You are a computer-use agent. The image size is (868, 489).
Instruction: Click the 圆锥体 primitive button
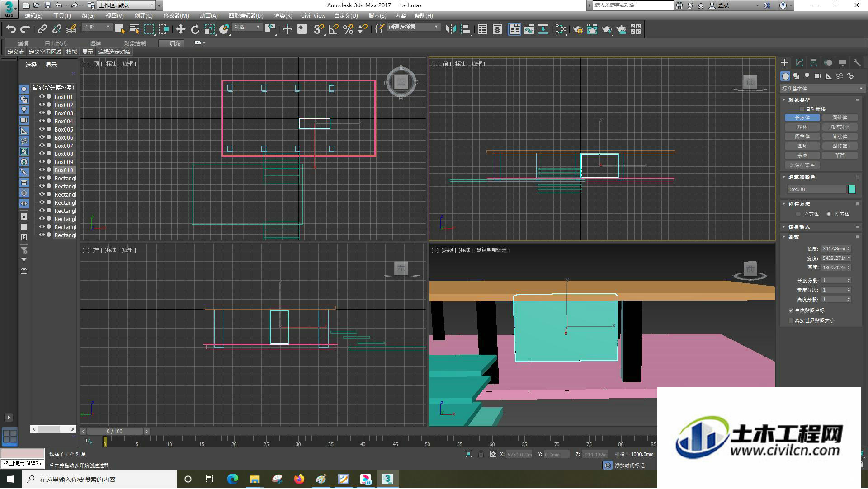click(x=840, y=118)
